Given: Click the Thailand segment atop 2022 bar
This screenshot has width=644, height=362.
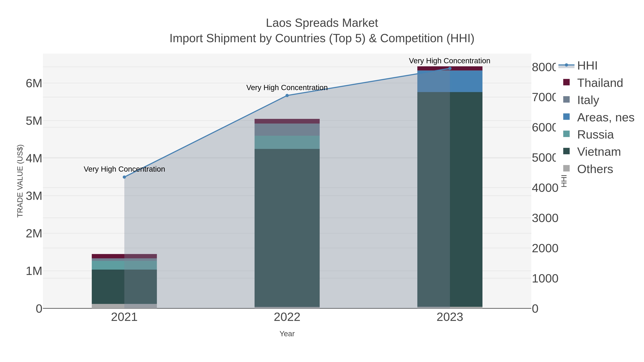Looking at the screenshot, I should 287,121.
